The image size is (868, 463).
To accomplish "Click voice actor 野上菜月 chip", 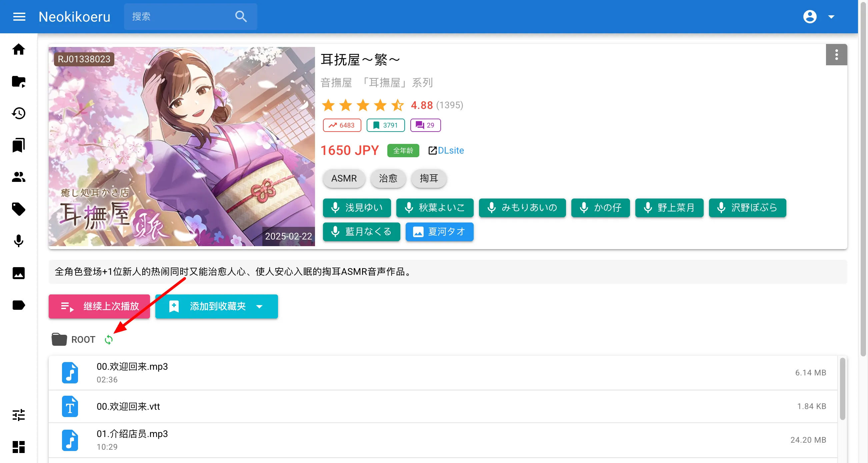I will (669, 208).
